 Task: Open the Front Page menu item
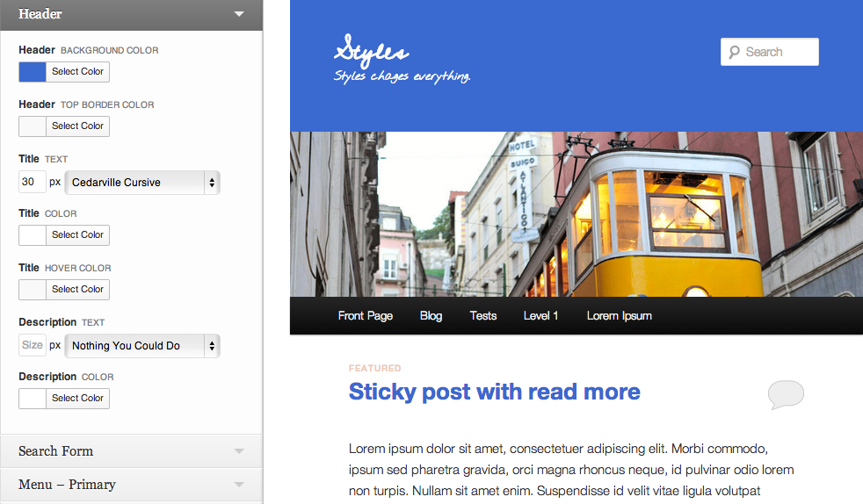click(x=366, y=316)
